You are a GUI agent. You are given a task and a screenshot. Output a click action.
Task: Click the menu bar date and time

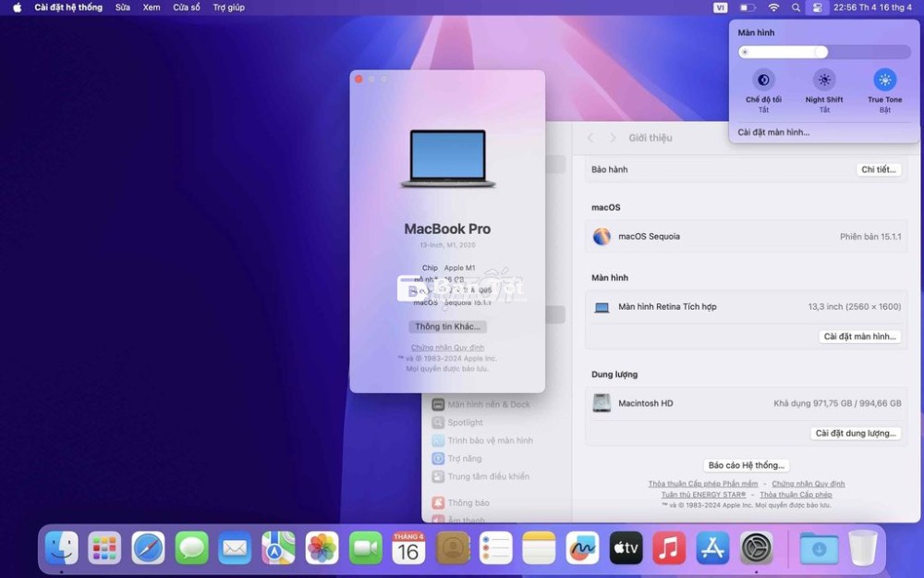click(872, 7)
